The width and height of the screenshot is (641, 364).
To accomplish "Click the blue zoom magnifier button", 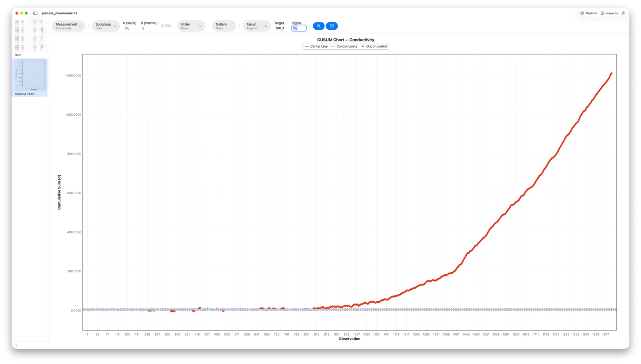I will (318, 26).
